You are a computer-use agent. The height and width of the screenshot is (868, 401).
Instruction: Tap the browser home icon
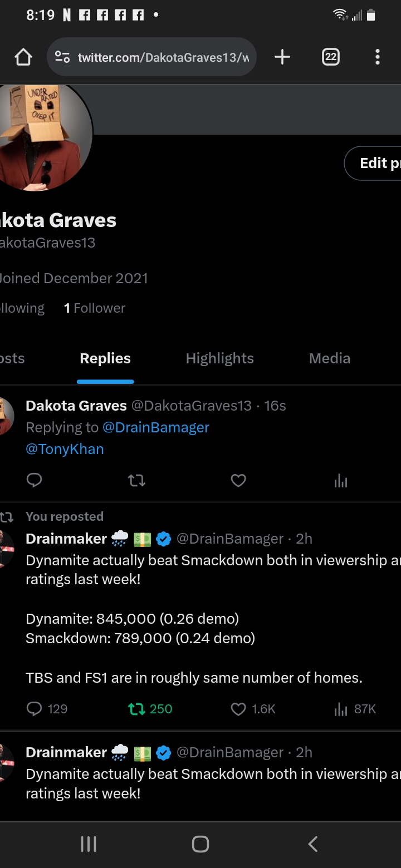coord(23,57)
